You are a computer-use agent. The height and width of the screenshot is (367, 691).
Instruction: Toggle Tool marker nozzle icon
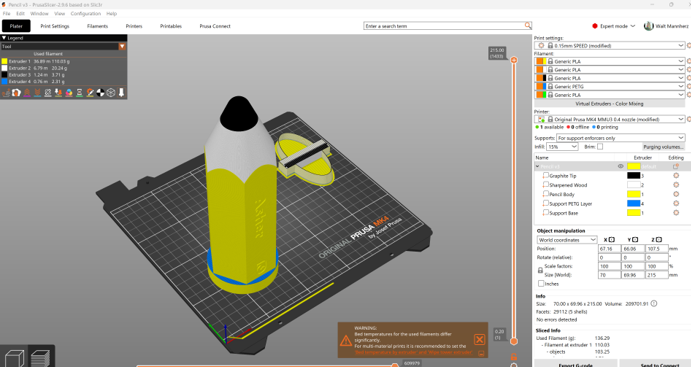click(121, 93)
